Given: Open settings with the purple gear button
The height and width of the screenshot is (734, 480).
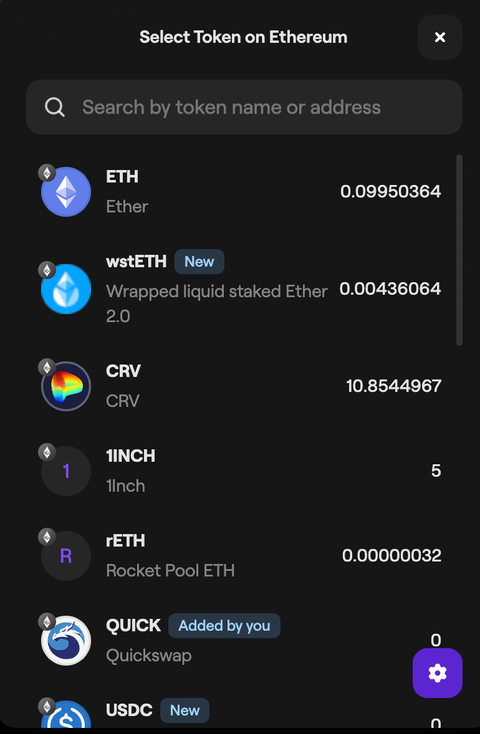Looking at the screenshot, I should click(437, 673).
